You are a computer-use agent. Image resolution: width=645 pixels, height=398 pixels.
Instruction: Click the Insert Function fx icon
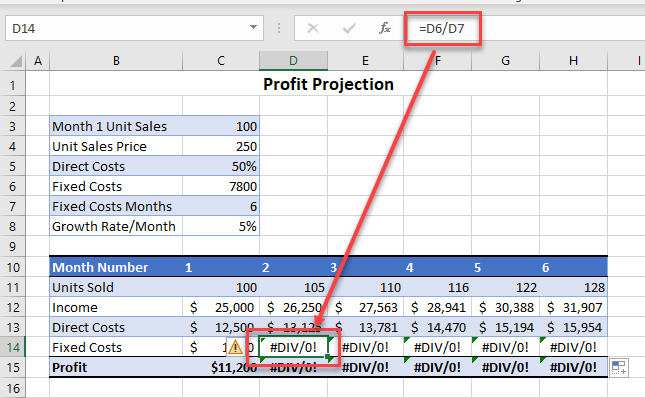(385, 28)
